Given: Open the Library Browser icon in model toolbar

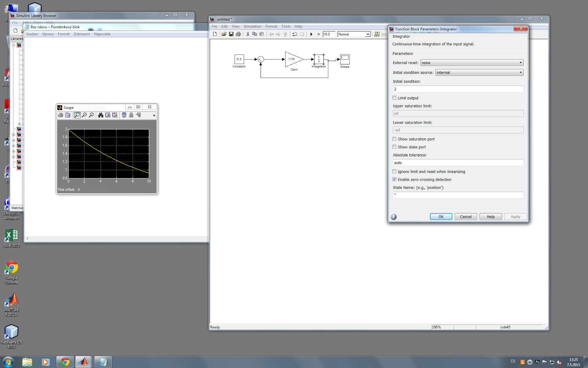Looking at the screenshot, I should pos(377,34).
